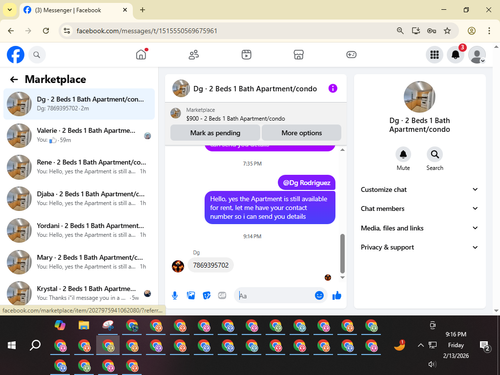Click the address bar zoom magnifier icon
Screen dimensions: 500x375
tap(400, 31)
